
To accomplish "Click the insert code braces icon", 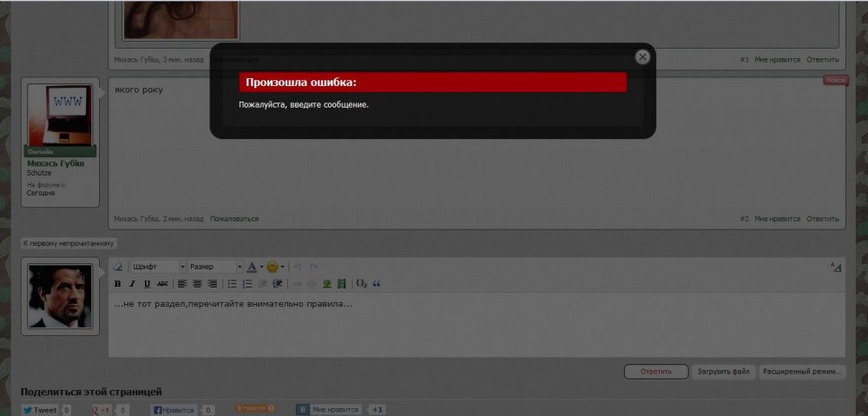I will 361,284.
